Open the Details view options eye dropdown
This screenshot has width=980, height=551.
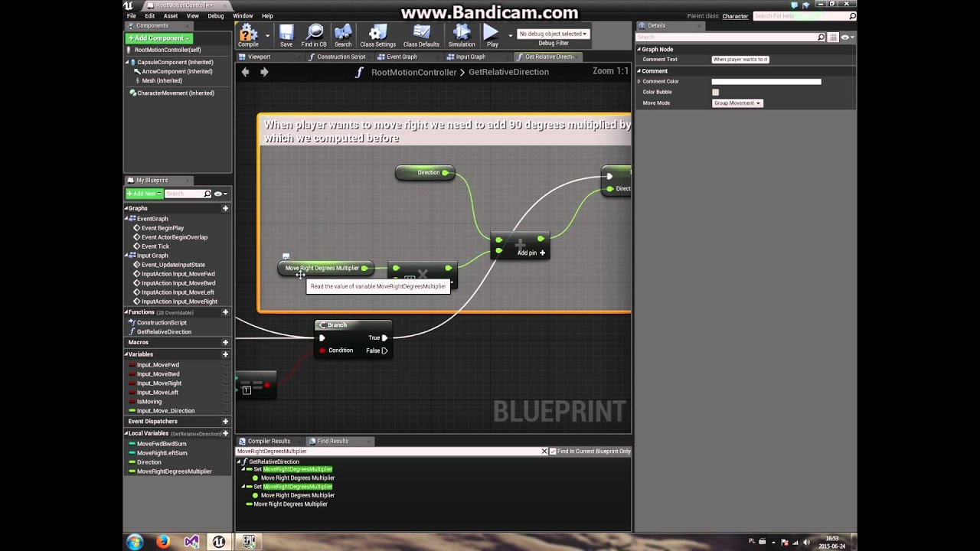[x=847, y=37]
